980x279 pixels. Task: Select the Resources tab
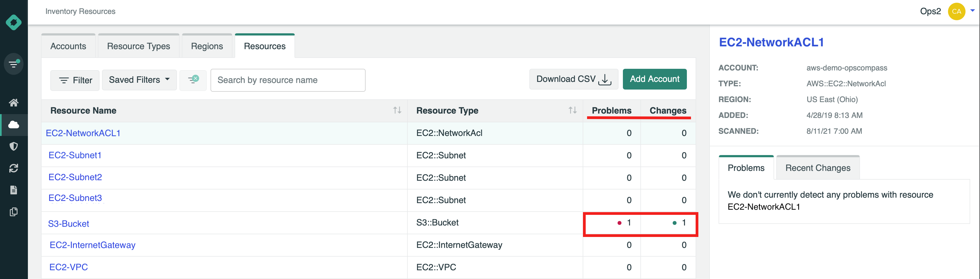pos(265,46)
